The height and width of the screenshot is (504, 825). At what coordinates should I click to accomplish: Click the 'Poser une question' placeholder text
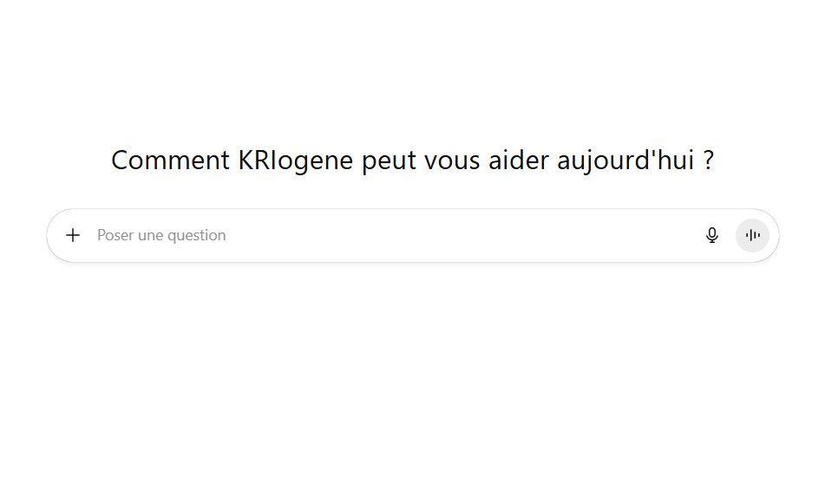(x=161, y=235)
